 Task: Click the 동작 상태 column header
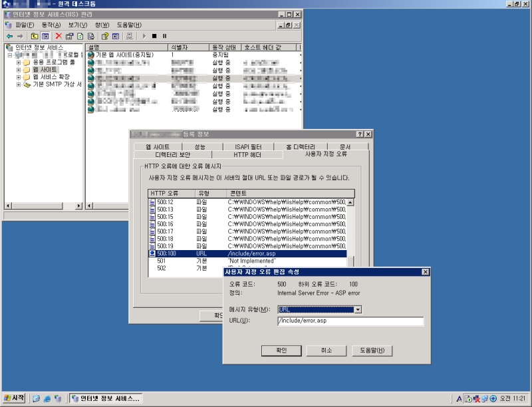coord(225,47)
